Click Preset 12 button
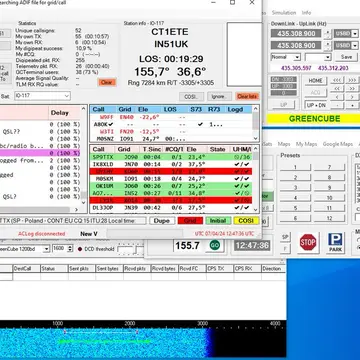Viewport: 360px width, 360px height. click(329, 218)
